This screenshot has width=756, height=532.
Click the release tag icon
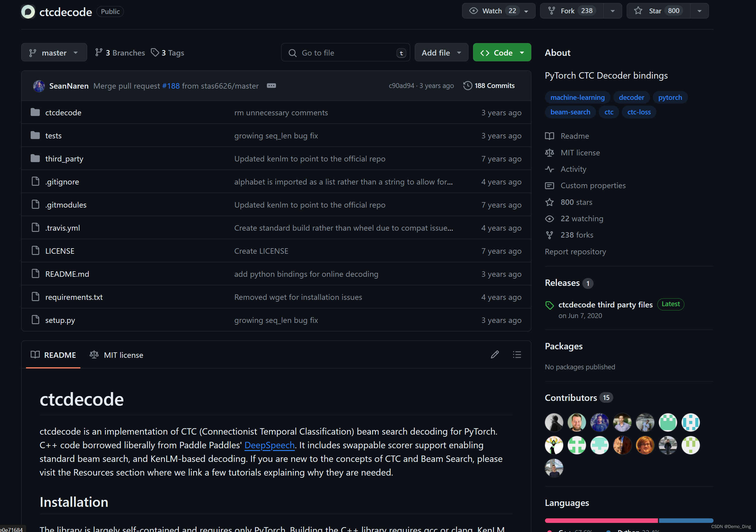549,305
